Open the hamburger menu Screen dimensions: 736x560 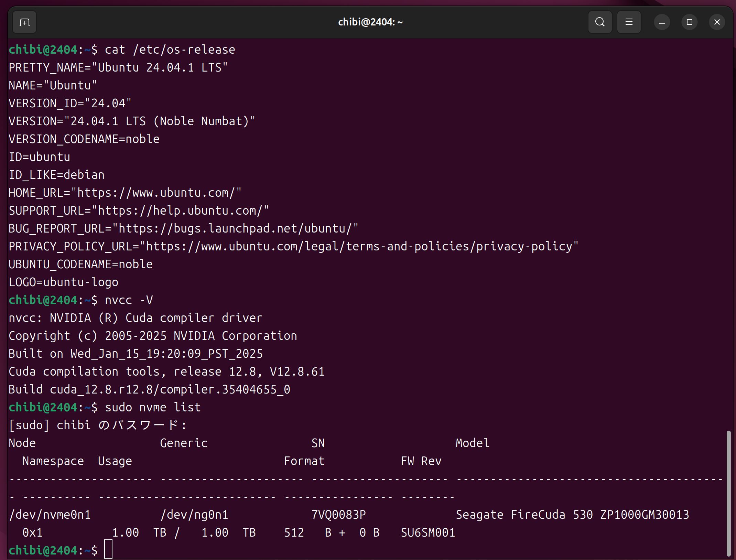coord(629,22)
